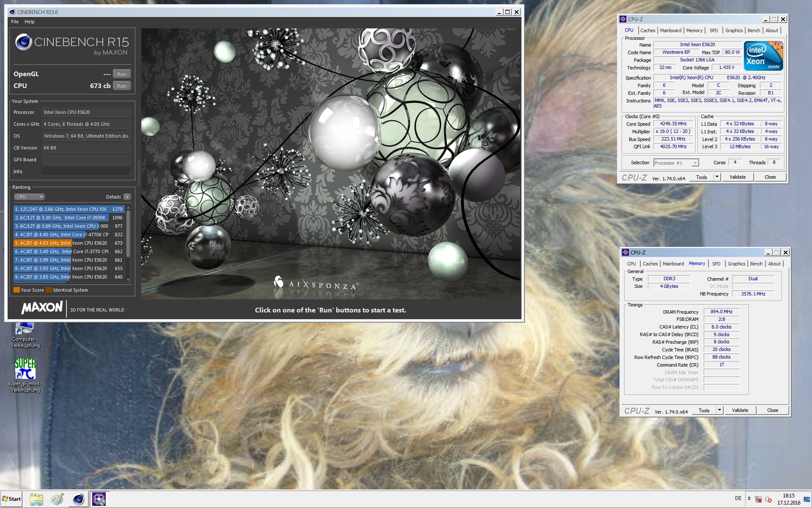Run the CPU benchmark test

(121, 86)
